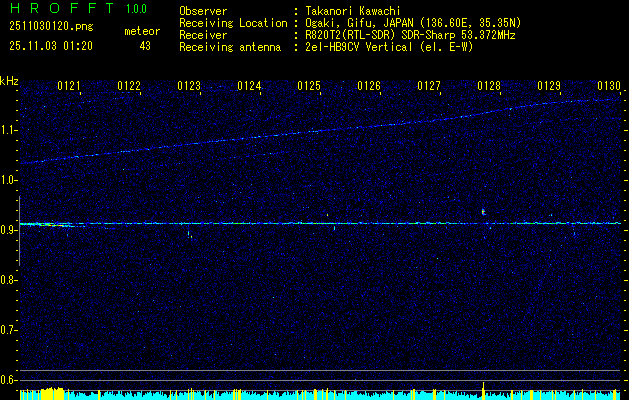Click the kHz unit label
This screenshot has height=400, width=629.
pyautogui.click(x=10, y=81)
